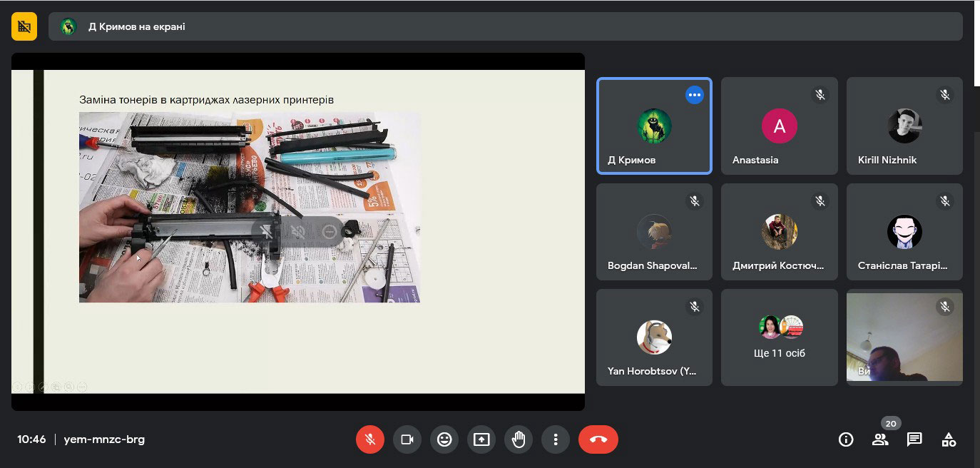Viewport: 980px width, 468px height.
Task: Select the Yan Horobtsov participant tile
Action: pos(654,337)
